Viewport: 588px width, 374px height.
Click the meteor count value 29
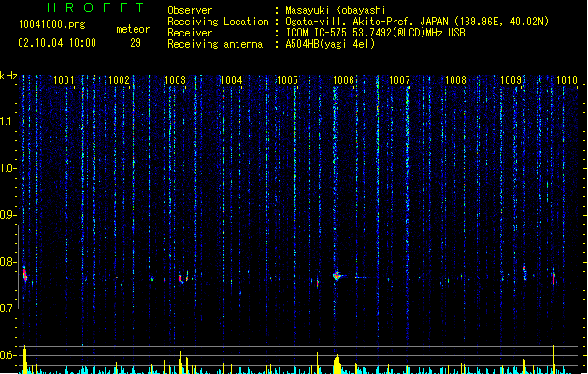[x=136, y=43]
